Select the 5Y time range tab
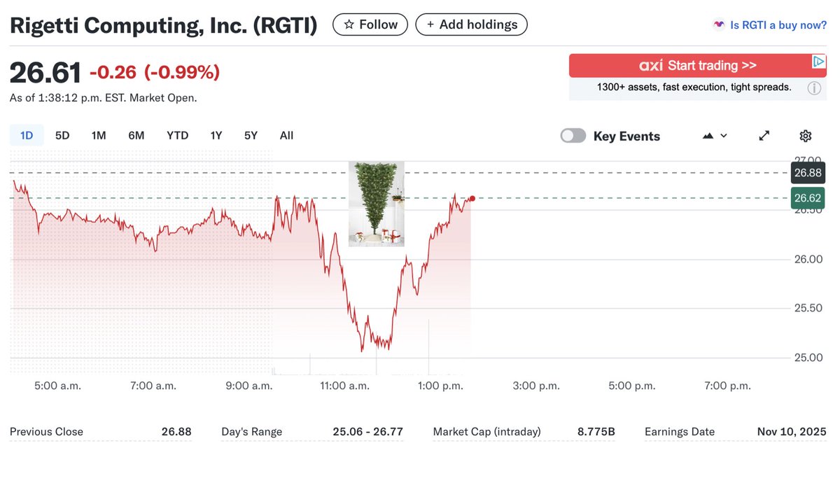 (251, 135)
